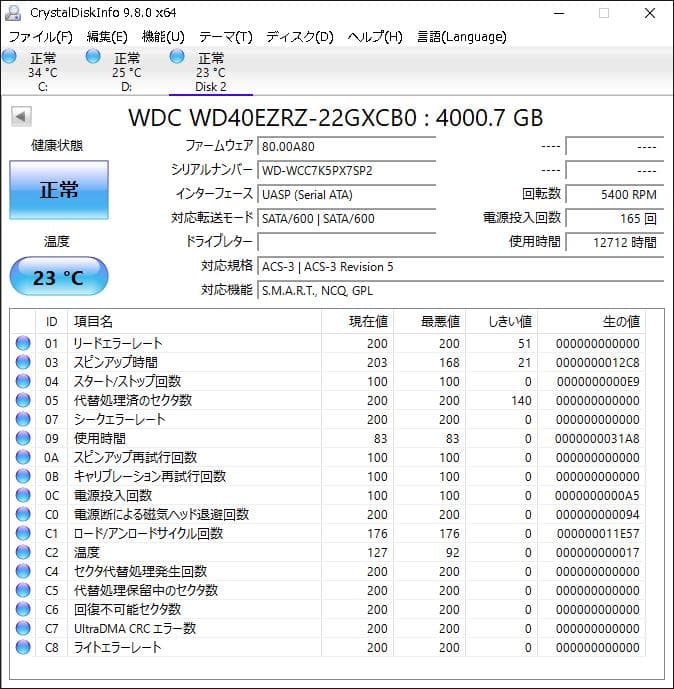Click the features field S.M.A.R.T., NCQ, GPL
Screen dimensions: 674x689
pos(460,290)
